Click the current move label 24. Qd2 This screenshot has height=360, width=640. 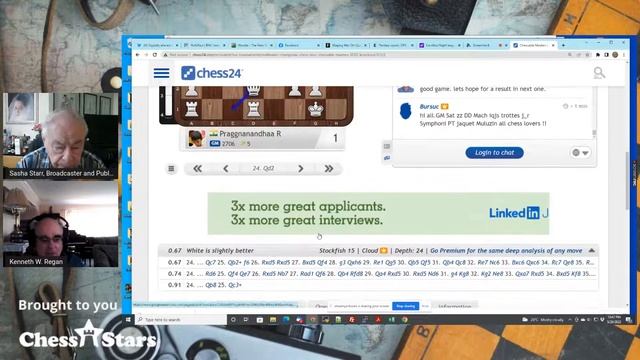(x=263, y=168)
